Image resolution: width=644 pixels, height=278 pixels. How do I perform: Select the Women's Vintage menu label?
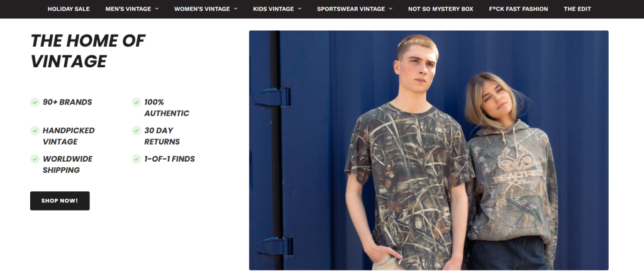[x=202, y=9]
